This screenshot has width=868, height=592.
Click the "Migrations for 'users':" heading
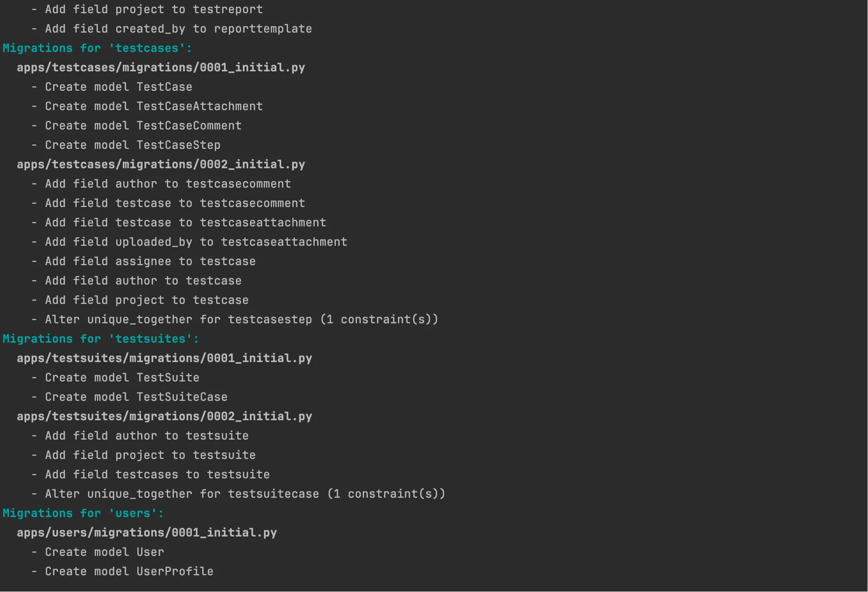click(83, 513)
